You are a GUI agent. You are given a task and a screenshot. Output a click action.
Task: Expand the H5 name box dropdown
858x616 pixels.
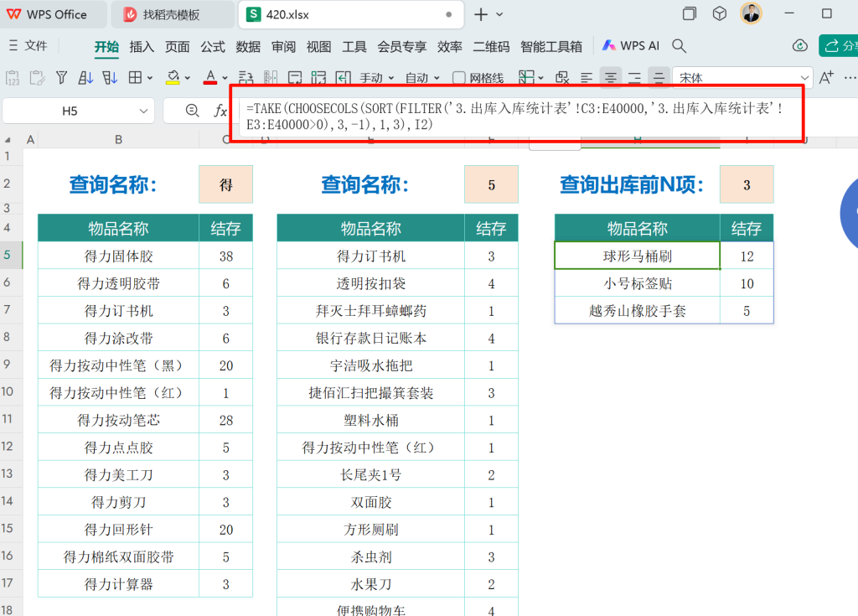pyautogui.click(x=143, y=111)
